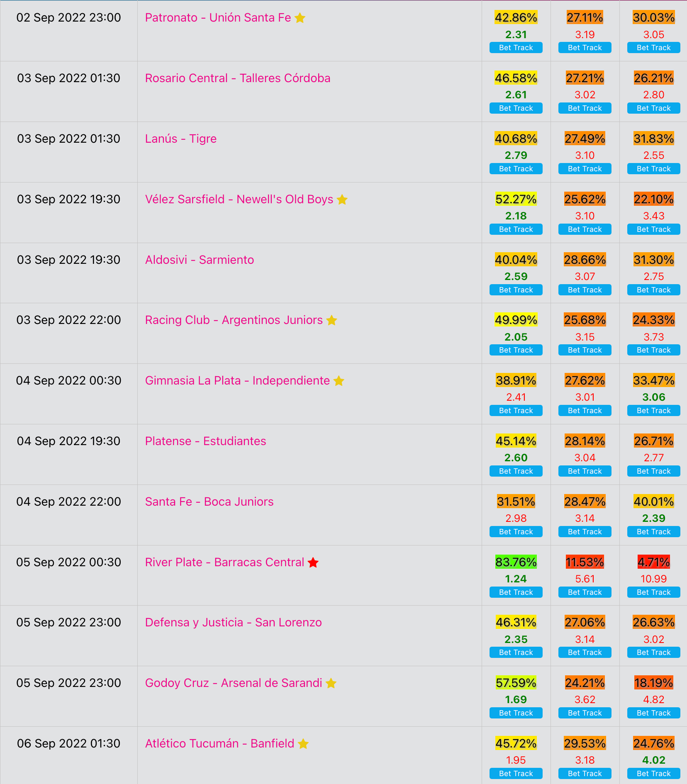Click the star next to Gimnasia La Plata match

(x=339, y=381)
